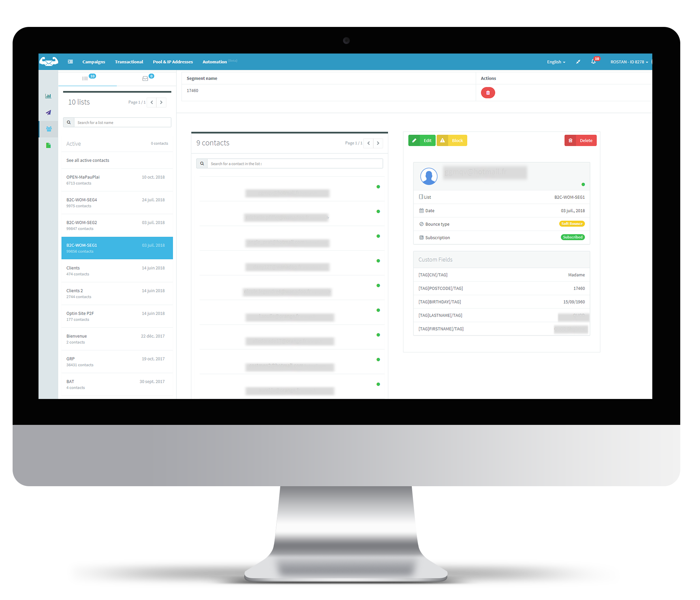The width and height of the screenshot is (700, 600).
Task: Click the delete red trash icon for segment
Action: click(487, 92)
